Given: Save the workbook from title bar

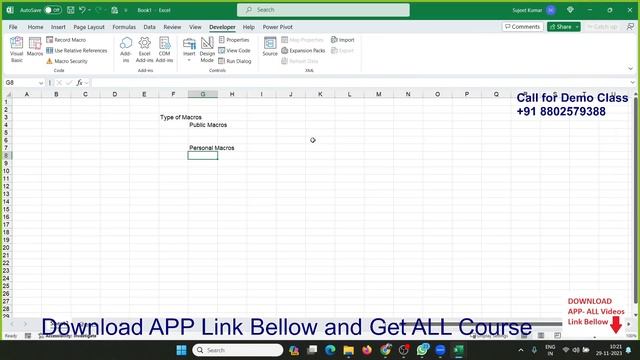Looking at the screenshot, I should (x=71, y=10).
